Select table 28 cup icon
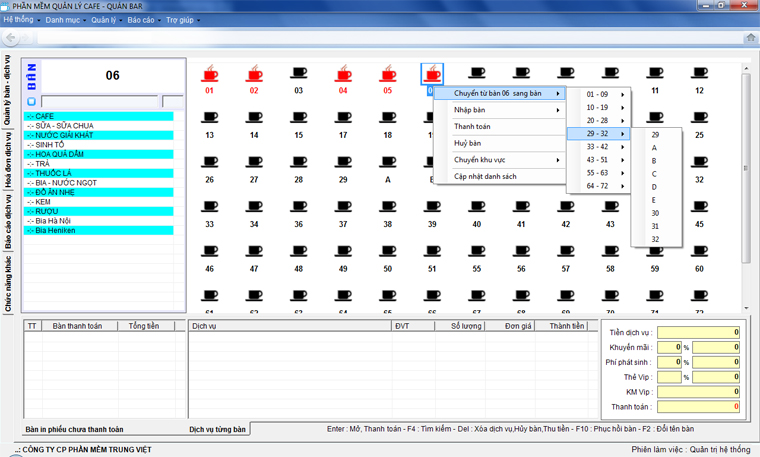Viewport: 760px width, 457px height. (299, 162)
